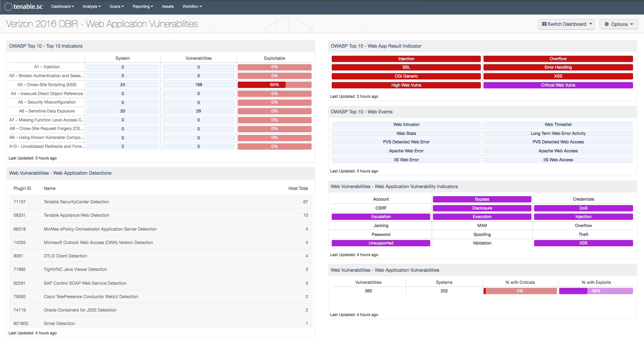Click the 29 vulnerabilities for Sensitive Data Exposure
Viewport: 644px width, 348px height.
point(199,111)
